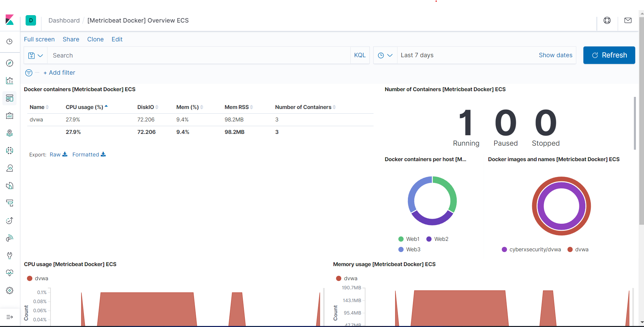Download the Raw export link

55,154
